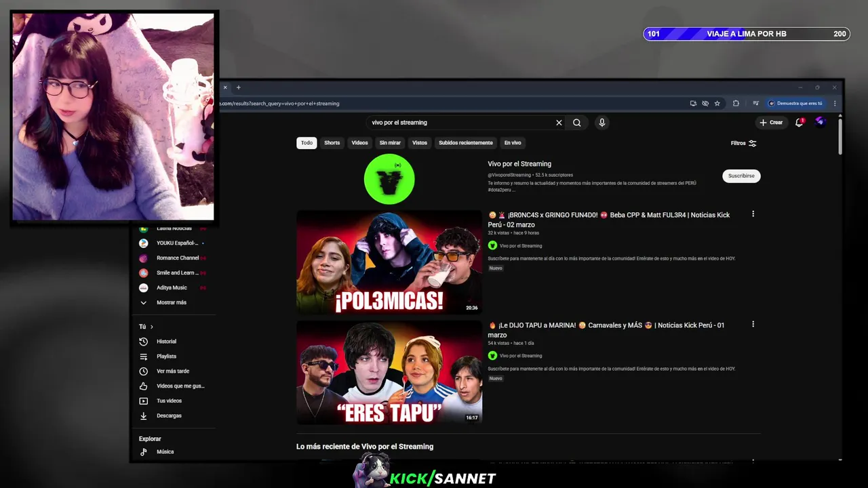Image resolution: width=868 pixels, height=488 pixels.
Task: Start voice search with the microphone icon
Action: [601, 123]
